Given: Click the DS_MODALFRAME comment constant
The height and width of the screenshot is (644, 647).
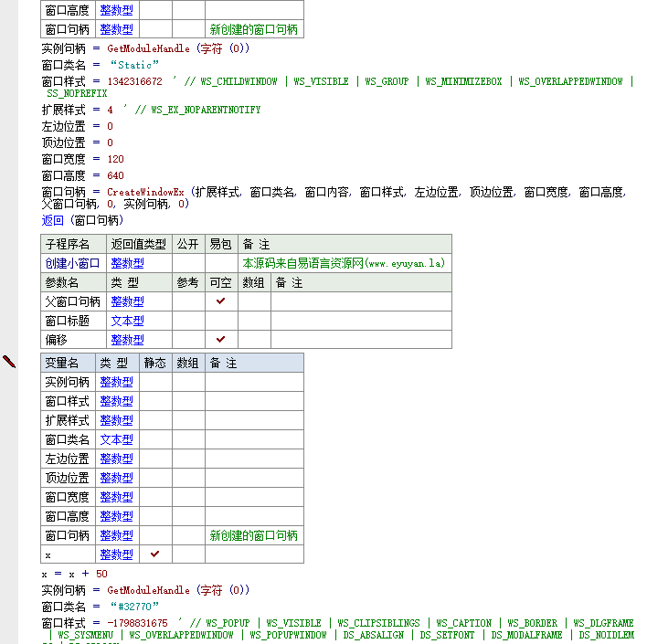Looking at the screenshot, I should point(526,635).
